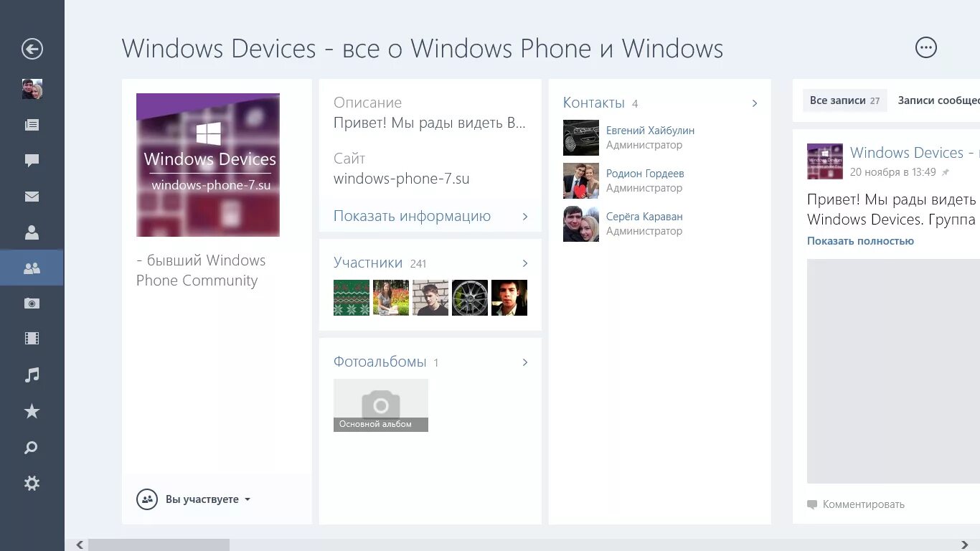The height and width of the screenshot is (551, 980).
Task: Expand the Участники list chevron
Action: click(x=525, y=263)
